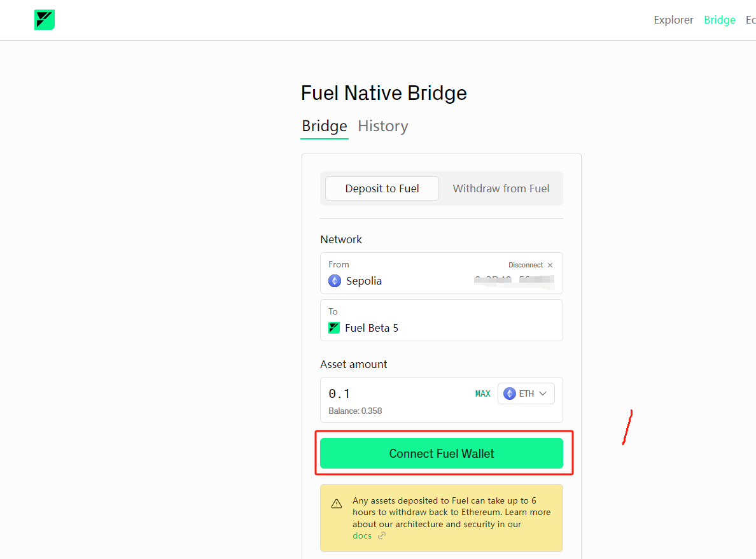This screenshot has width=756, height=559.
Task: Click the X icon beside Disconnect
Action: click(550, 265)
